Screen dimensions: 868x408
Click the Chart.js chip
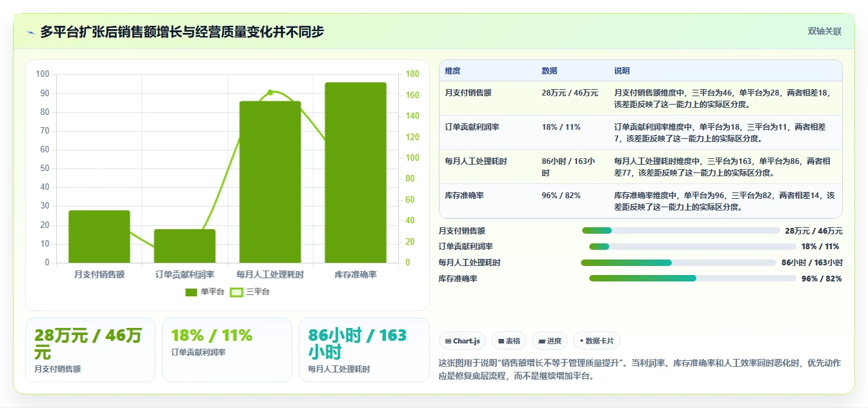click(x=463, y=341)
